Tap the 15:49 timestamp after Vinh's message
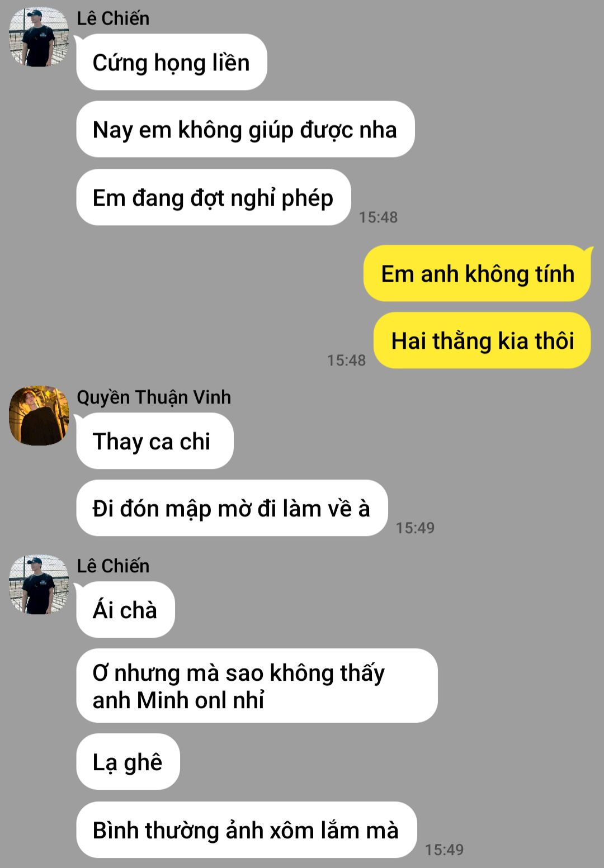 coord(415,528)
